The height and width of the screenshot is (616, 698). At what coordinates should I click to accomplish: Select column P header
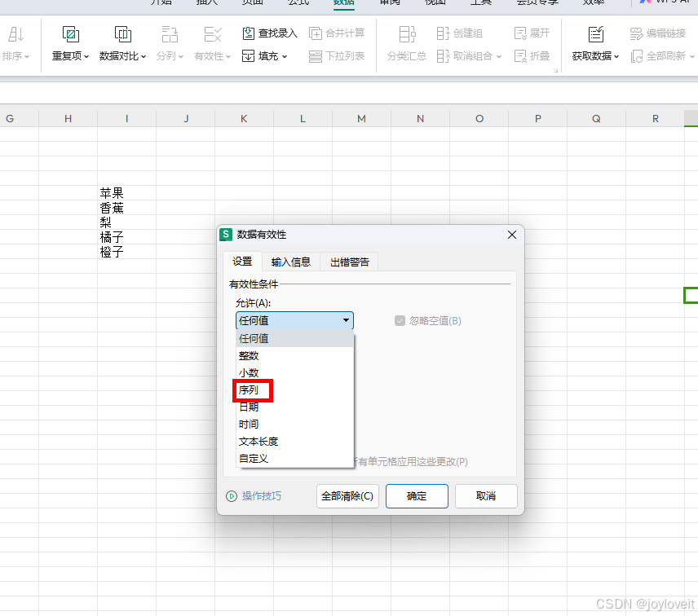point(537,118)
